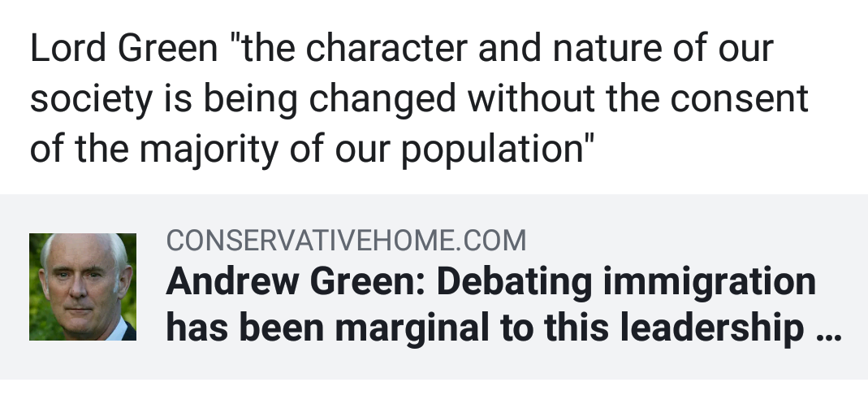Open the 'Andrew Green: Debating immigration' headline
The width and height of the screenshot is (868, 404).
(490, 282)
